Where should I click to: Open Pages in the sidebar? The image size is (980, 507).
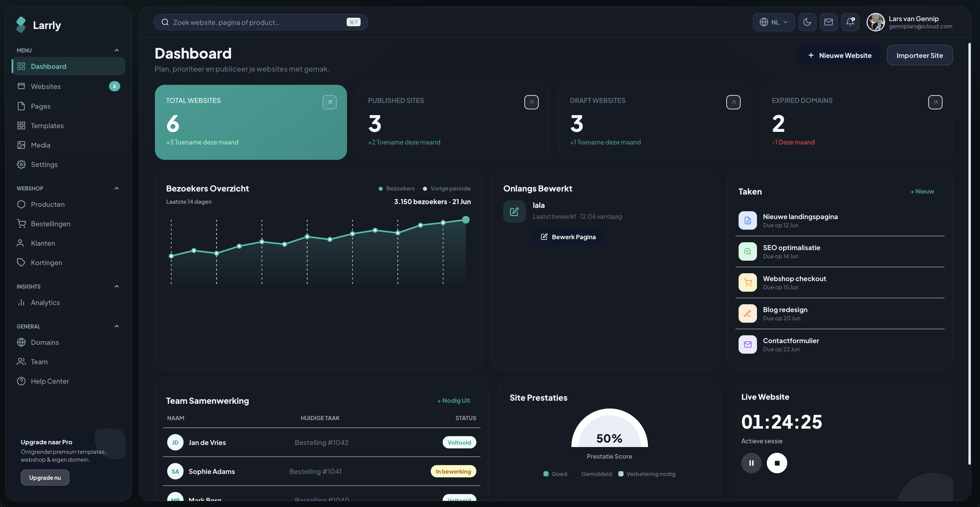[68, 106]
